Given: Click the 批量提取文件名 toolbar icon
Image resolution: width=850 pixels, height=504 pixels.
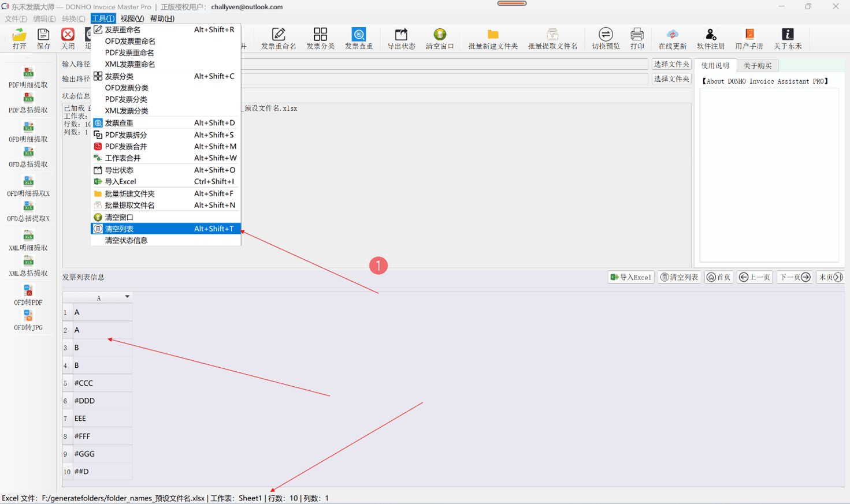Looking at the screenshot, I should [x=552, y=38].
